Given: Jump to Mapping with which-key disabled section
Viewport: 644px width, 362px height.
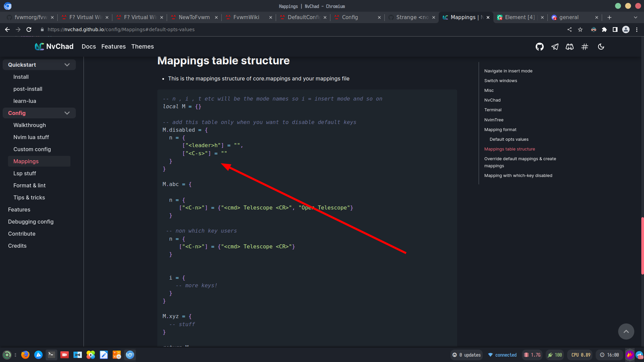Looking at the screenshot, I should tap(518, 176).
